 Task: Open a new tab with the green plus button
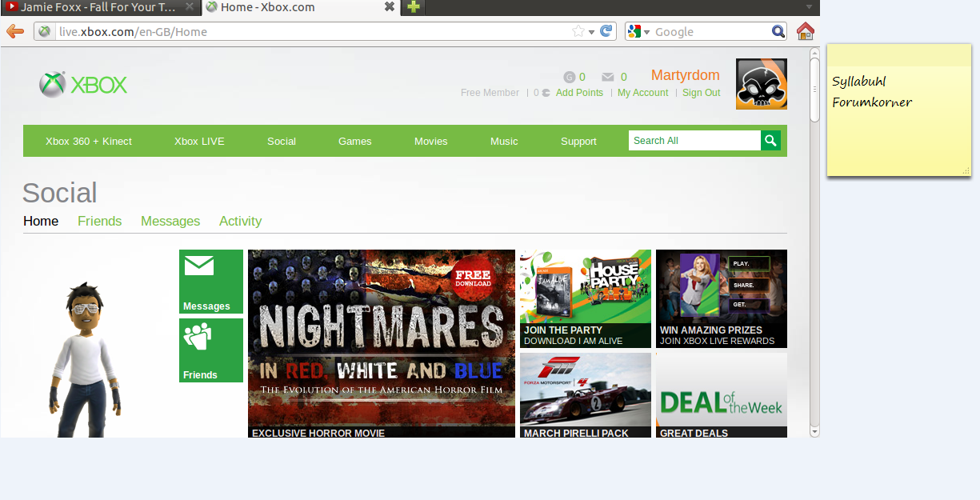(x=413, y=7)
